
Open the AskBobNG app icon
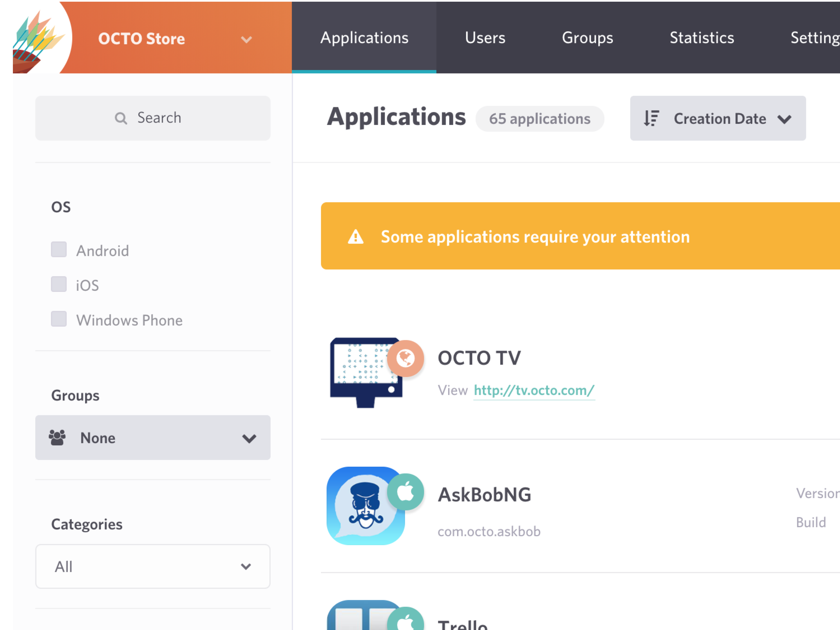tap(366, 506)
